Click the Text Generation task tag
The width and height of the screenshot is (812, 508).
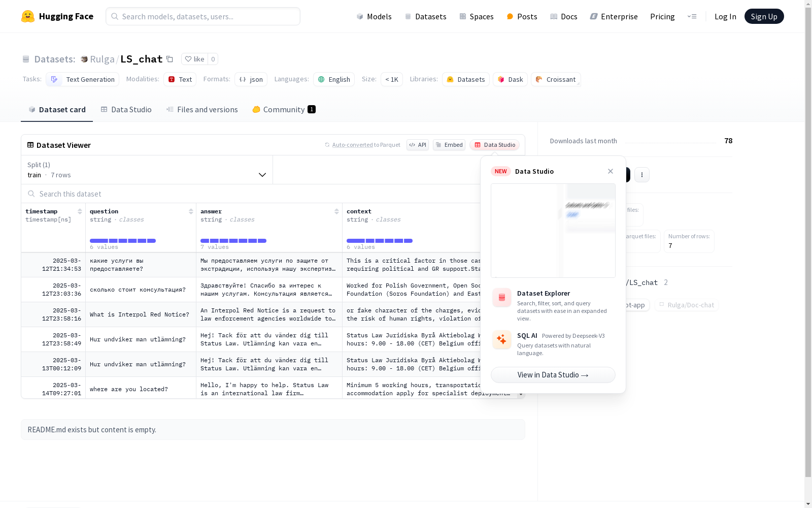[82, 79]
